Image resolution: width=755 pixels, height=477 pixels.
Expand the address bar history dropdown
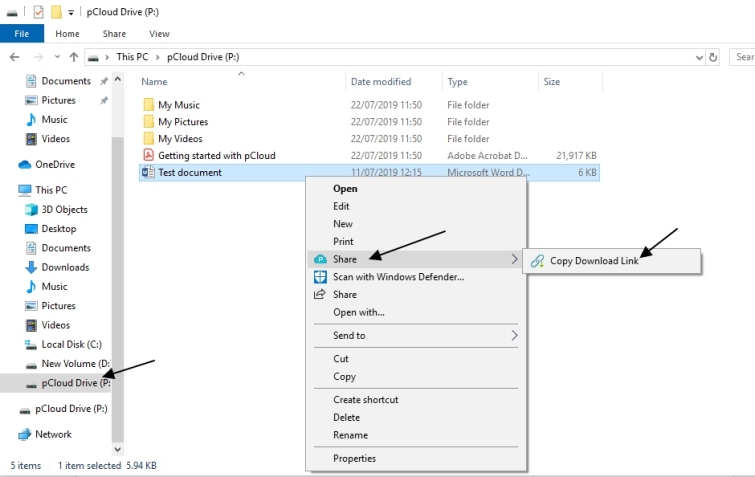[699, 57]
